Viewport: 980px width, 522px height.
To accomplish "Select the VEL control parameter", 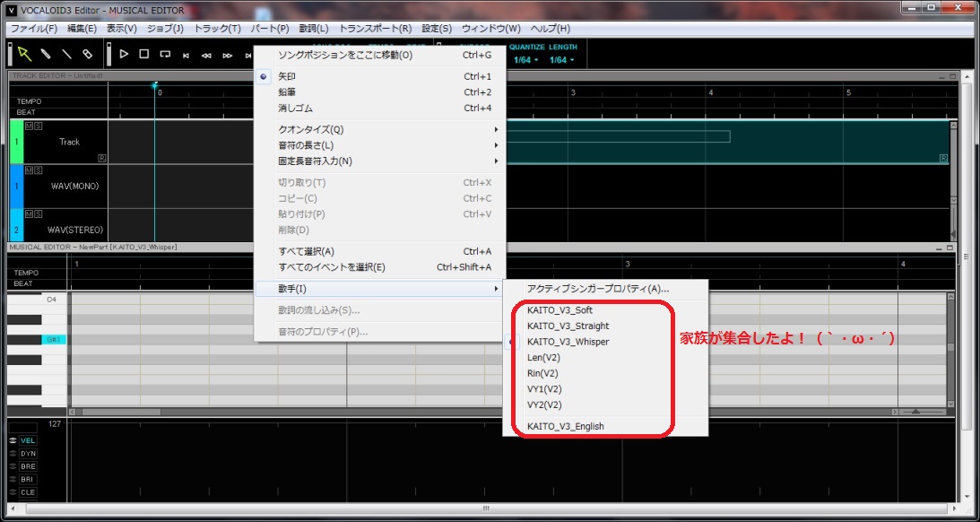I will point(28,440).
